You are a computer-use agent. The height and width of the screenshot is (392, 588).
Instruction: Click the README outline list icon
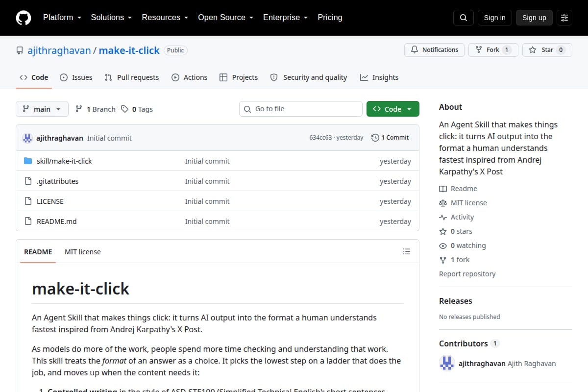click(406, 251)
